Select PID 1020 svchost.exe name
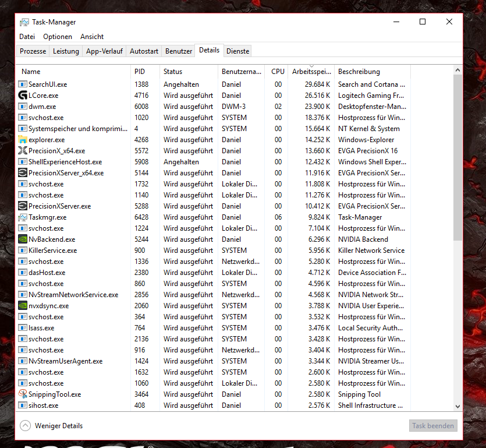Screen dimensions: 486x448 click(x=46, y=118)
